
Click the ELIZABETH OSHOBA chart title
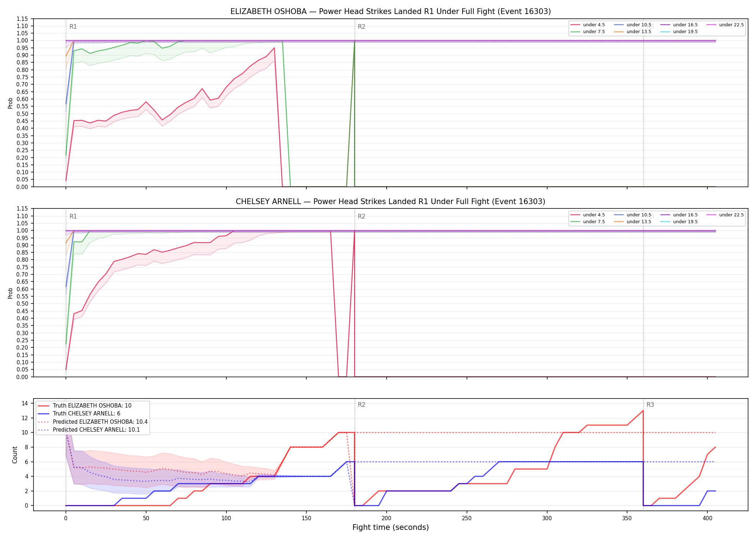pos(391,12)
